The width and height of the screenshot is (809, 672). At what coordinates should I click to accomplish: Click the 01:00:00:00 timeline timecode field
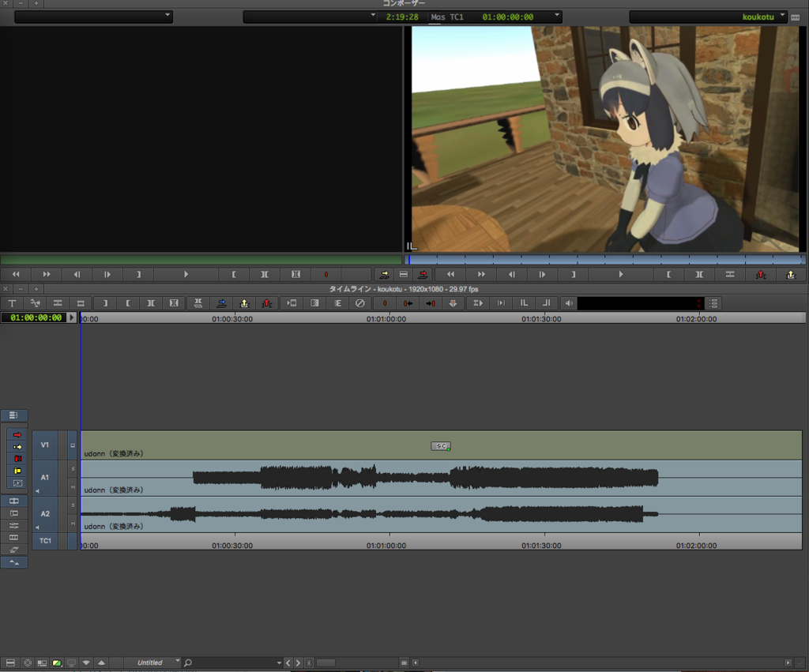click(x=35, y=317)
